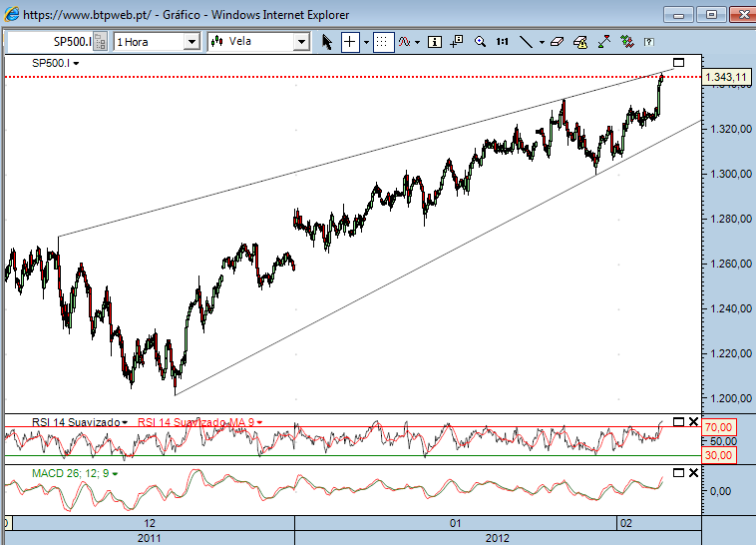Image resolution: width=756 pixels, height=545 pixels.
Task: Open the crosshair options dropdown arrow
Action: pyautogui.click(x=366, y=43)
